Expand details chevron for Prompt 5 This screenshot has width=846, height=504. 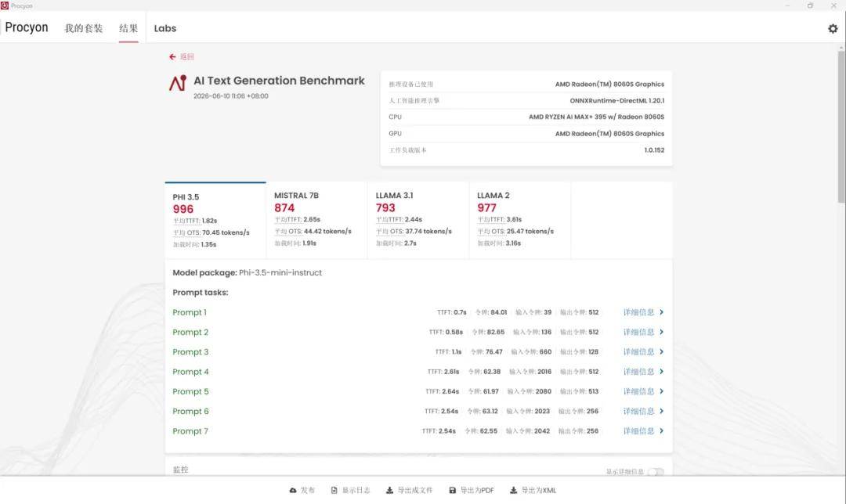[661, 391]
